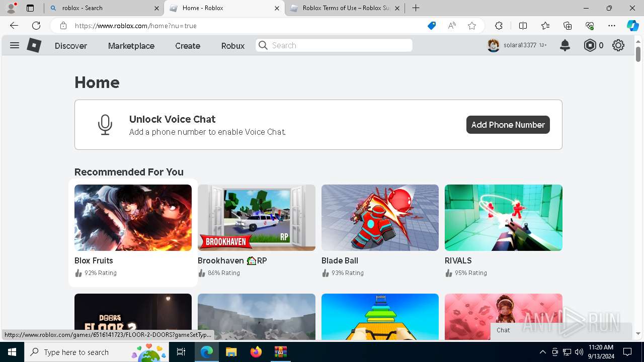Add this page to favorites star

[x=472, y=26]
